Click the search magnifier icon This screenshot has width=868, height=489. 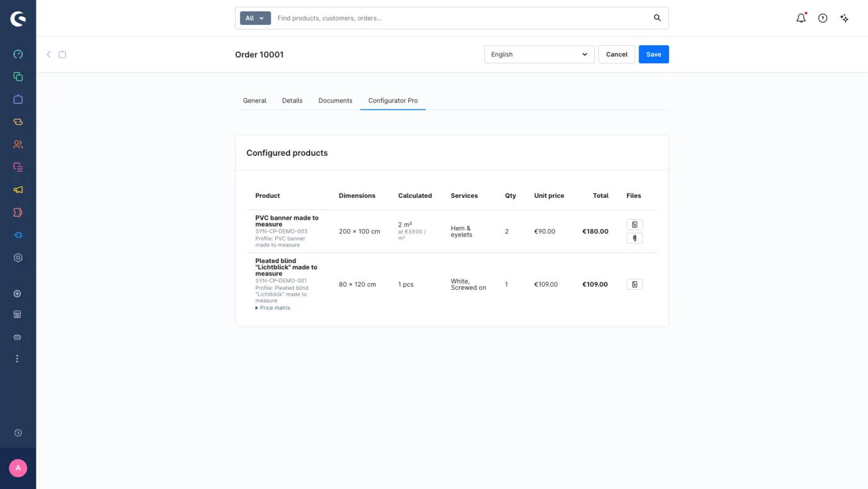(x=658, y=18)
